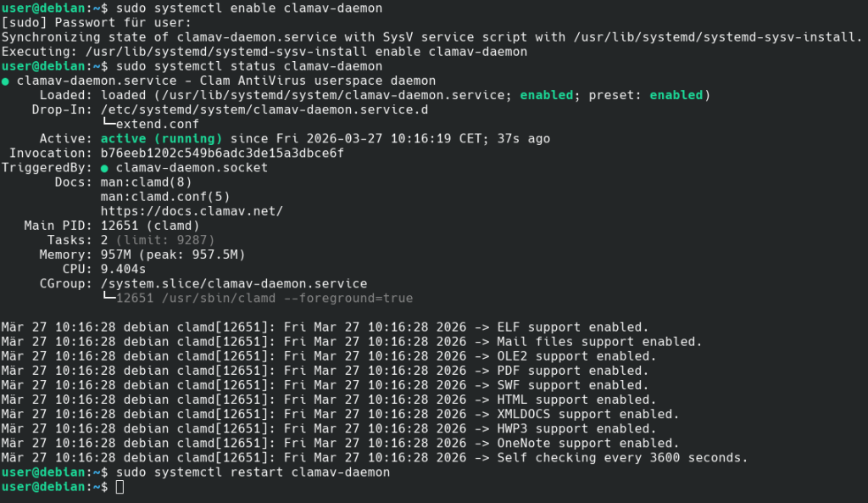Click the Main PID value 12651 (clamd)

(x=150, y=226)
